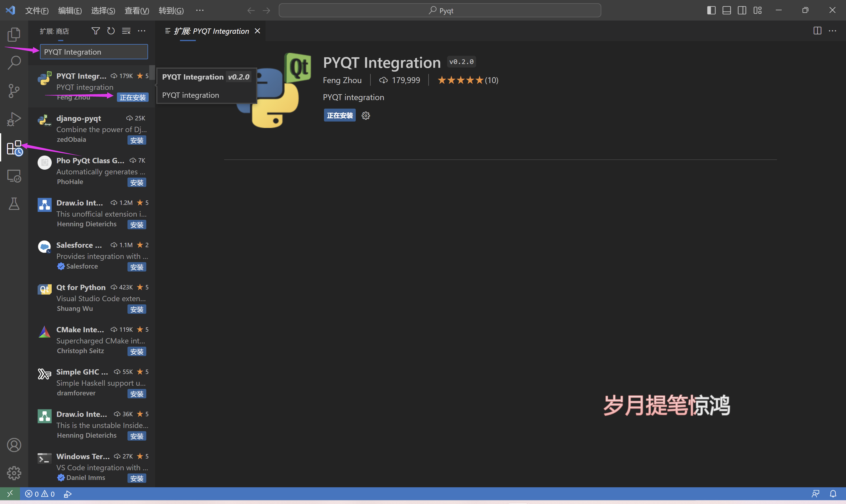Open more actions menu in Extensions panel
846x504 pixels.
(x=142, y=31)
